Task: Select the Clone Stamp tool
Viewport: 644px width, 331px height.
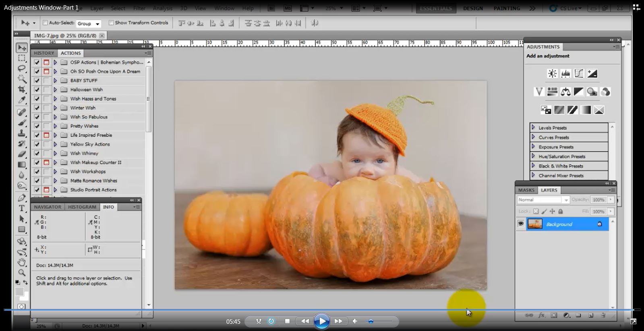Action: coord(22,133)
